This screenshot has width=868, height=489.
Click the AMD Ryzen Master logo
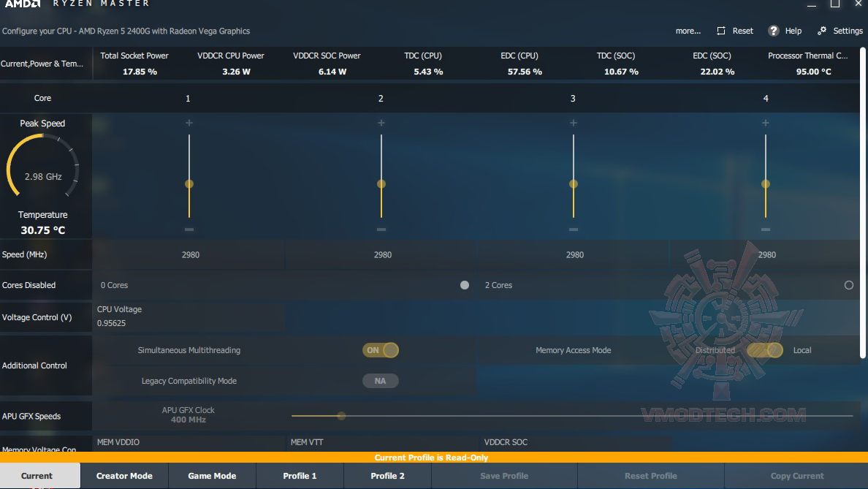pos(77,4)
